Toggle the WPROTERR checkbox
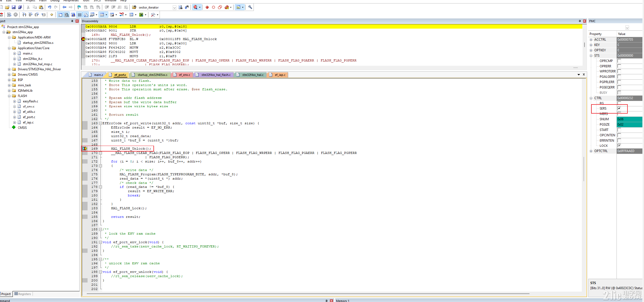Image resolution: width=644 pixels, height=302 pixels. tap(619, 71)
